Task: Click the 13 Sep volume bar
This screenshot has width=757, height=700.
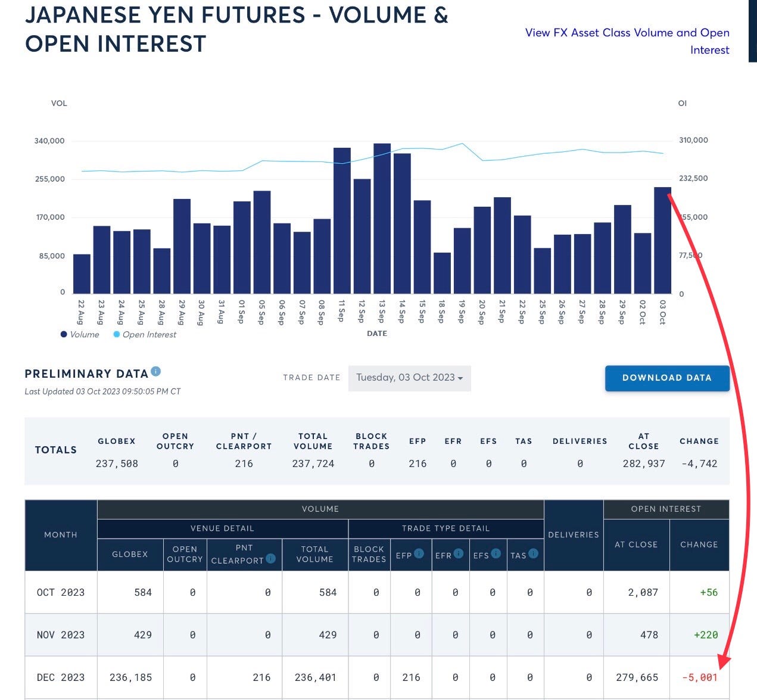Action: pos(382,219)
